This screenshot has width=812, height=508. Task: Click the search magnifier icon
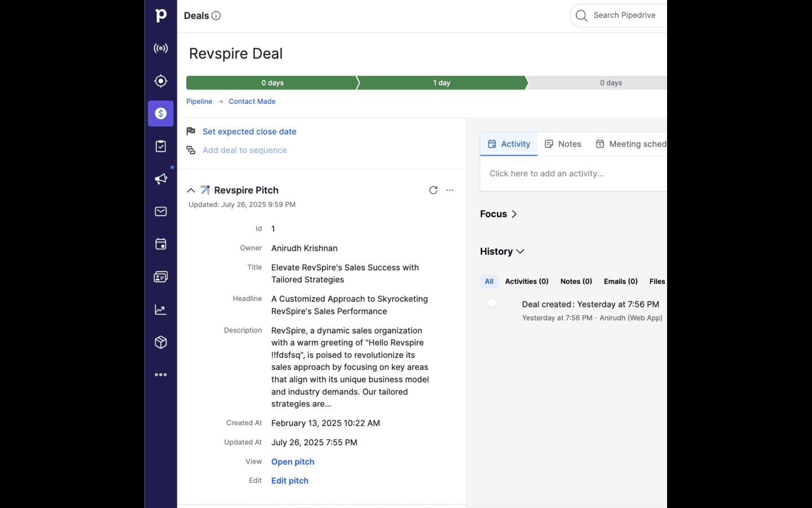[581, 16]
